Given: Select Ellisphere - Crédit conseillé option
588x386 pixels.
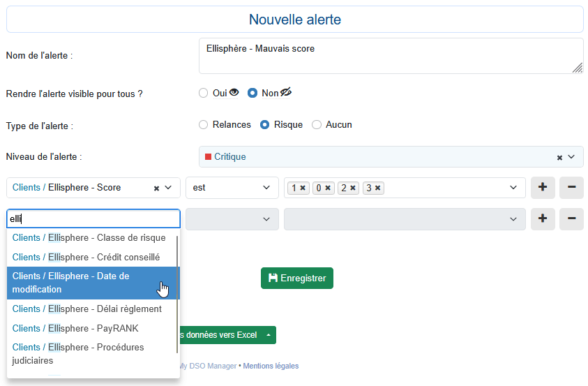Looking at the screenshot, I should (x=91, y=258).
